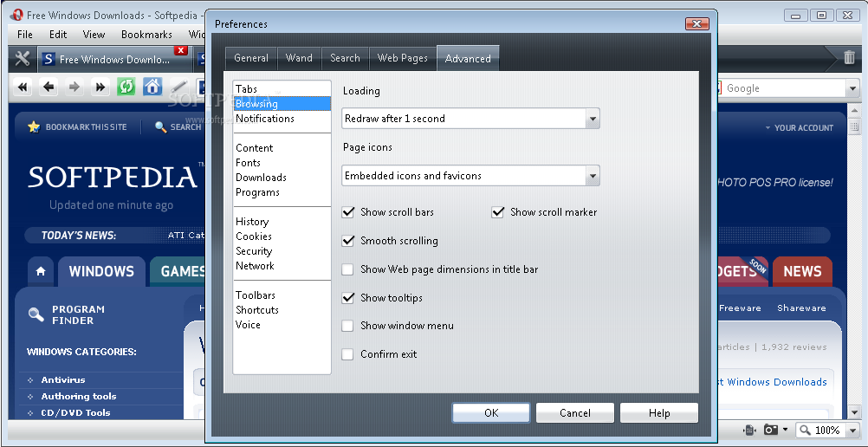Switch to the Web Pages preferences tab
The image size is (868, 447).
click(403, 58)
